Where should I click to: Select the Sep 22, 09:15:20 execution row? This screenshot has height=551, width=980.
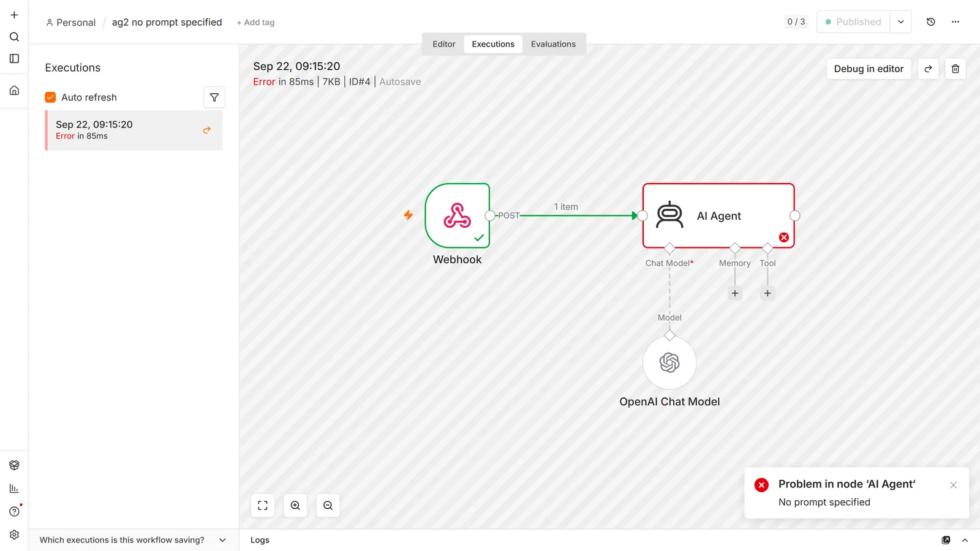[x=134, y=130]
